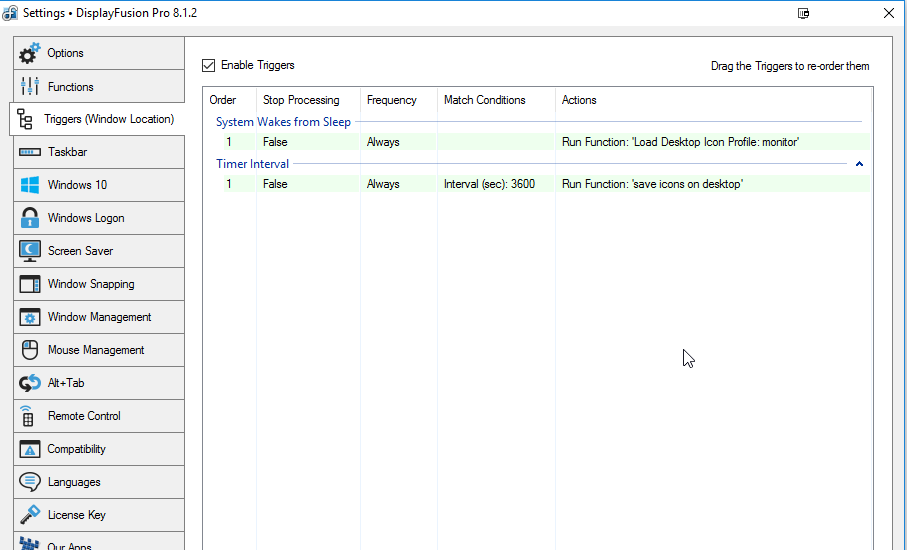Click the 'Interval (sec): 3600' cell

click(x=489, y=184)
